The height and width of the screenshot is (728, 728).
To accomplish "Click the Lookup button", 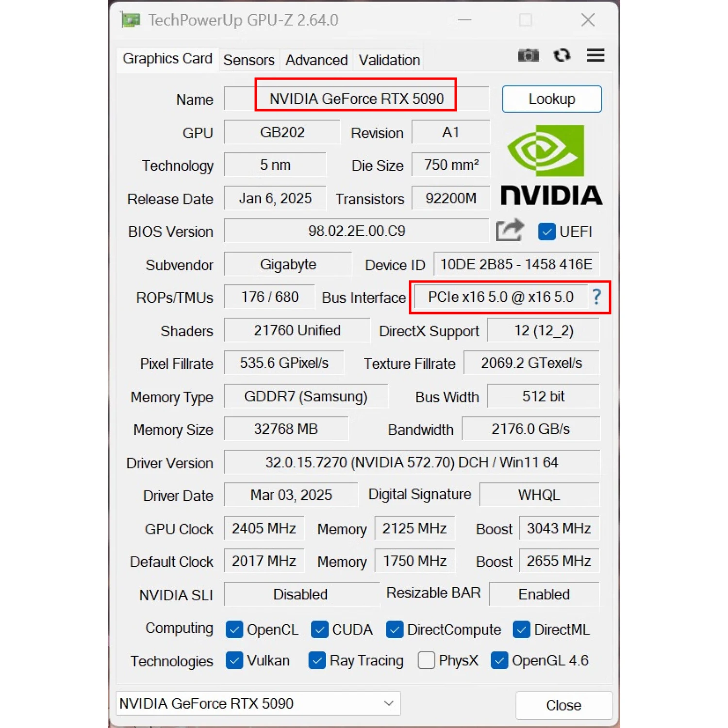I will (552, 99).
